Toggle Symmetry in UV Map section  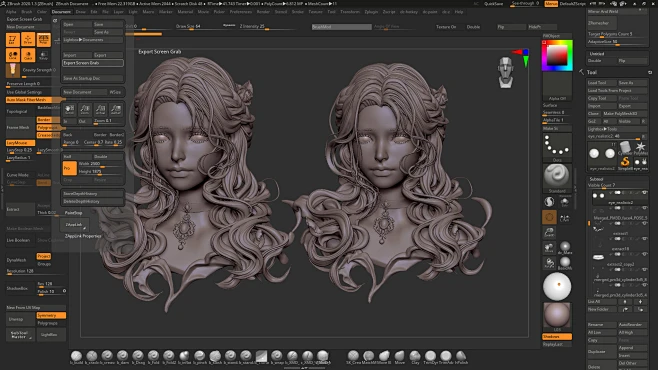[x=51, y=315]
